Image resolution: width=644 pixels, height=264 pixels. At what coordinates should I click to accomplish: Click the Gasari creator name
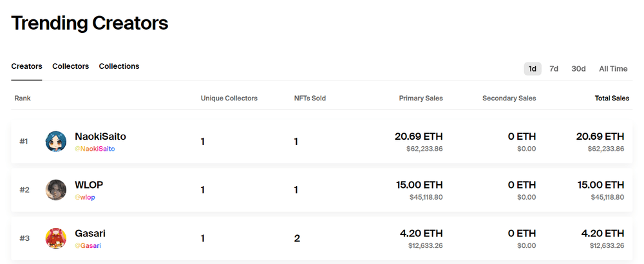90,233
